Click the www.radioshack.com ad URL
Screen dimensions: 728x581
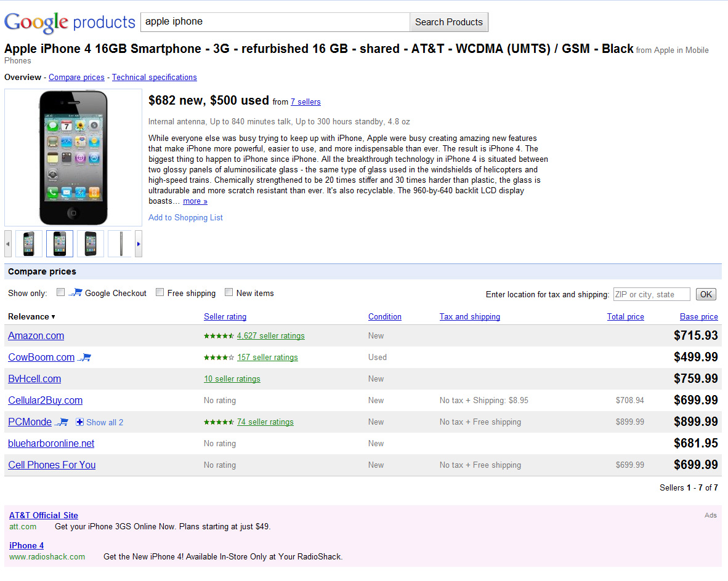tap(47, 557)
